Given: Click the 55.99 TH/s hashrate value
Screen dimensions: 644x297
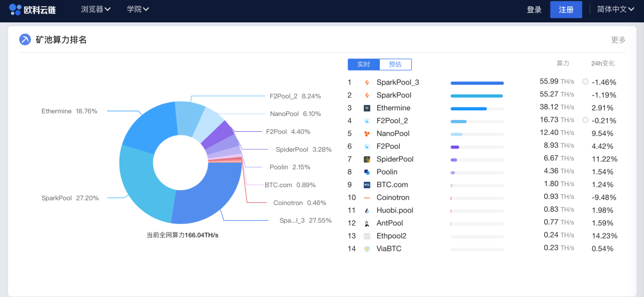Looking at the screenshot, I should point(557,81).
